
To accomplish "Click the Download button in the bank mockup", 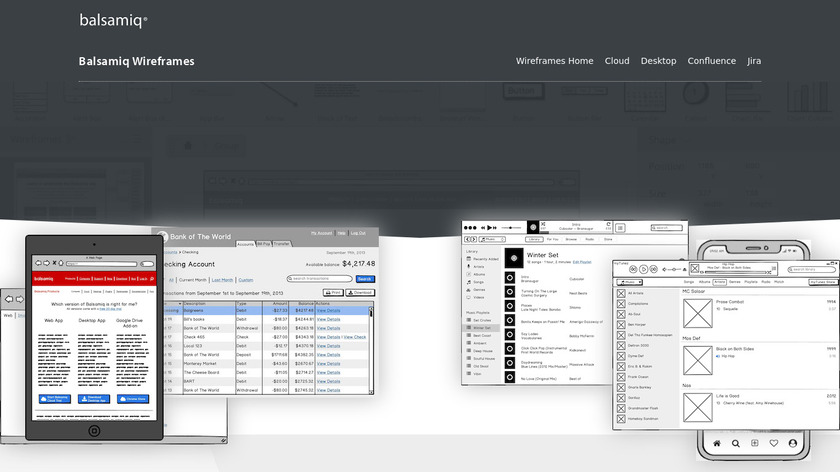I will coord(360,293).
